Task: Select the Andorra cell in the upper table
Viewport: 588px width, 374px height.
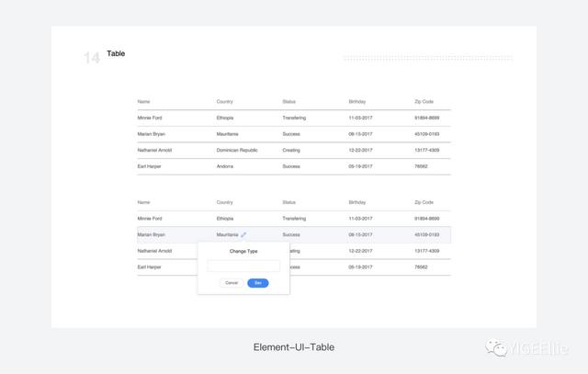Action: click(224, 166)
